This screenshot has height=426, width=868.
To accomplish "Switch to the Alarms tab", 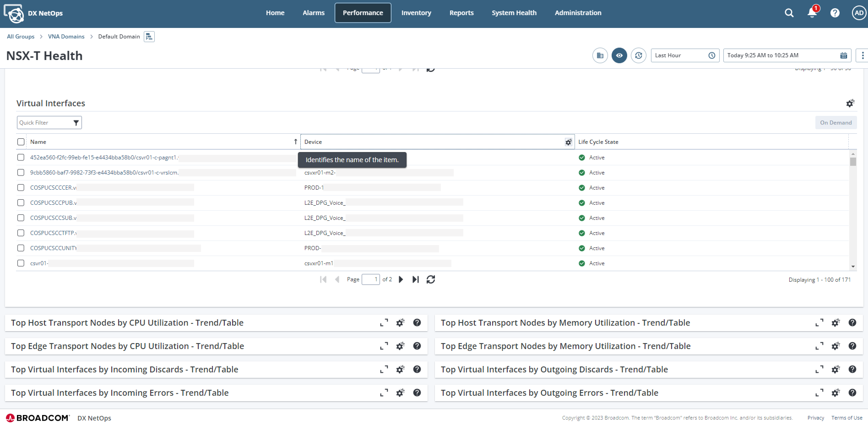I will click(313, 12).
